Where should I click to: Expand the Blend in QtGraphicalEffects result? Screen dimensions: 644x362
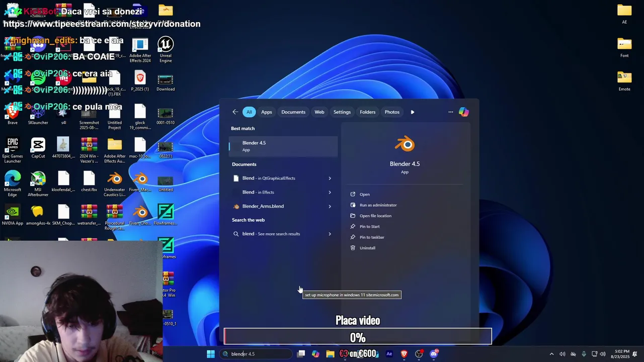pos(330,178)
